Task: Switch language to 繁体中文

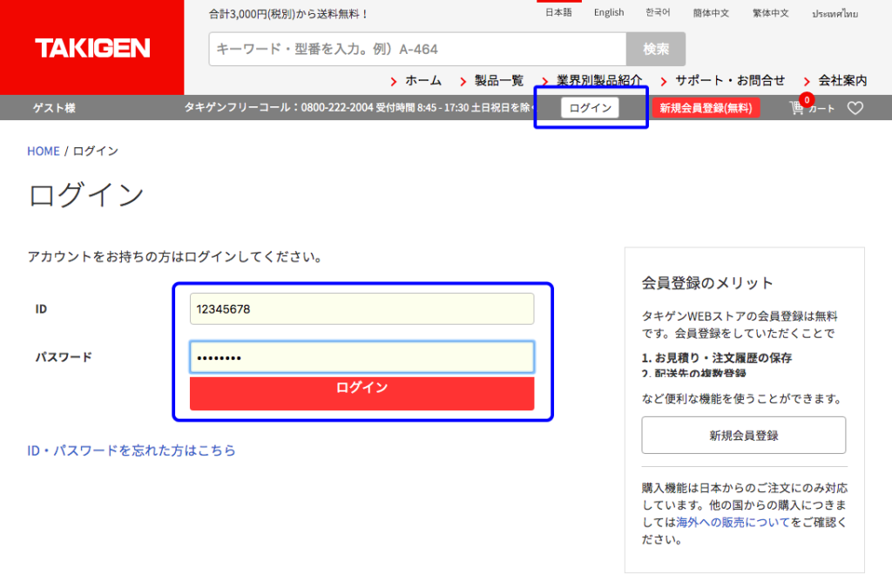Action: (x=771, y=13)
